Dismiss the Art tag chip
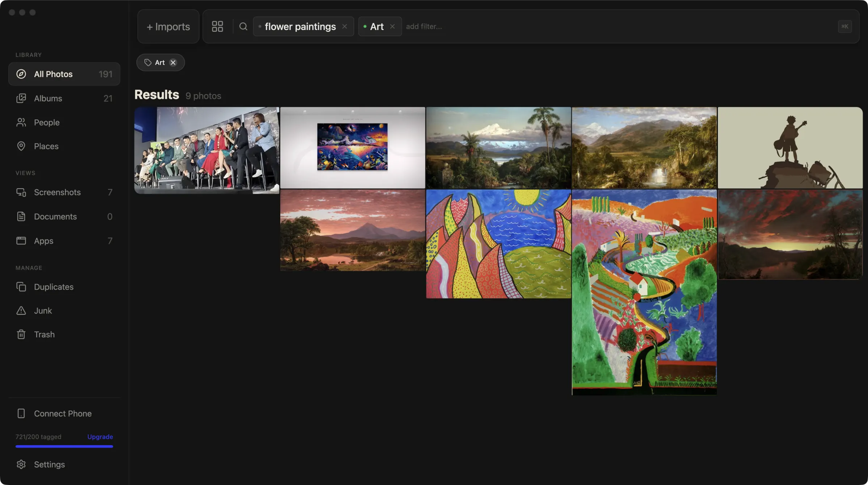 pos(173,63)
